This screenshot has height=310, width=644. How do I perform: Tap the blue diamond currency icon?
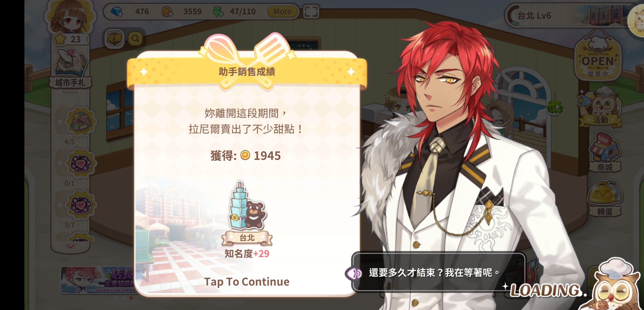117,12
